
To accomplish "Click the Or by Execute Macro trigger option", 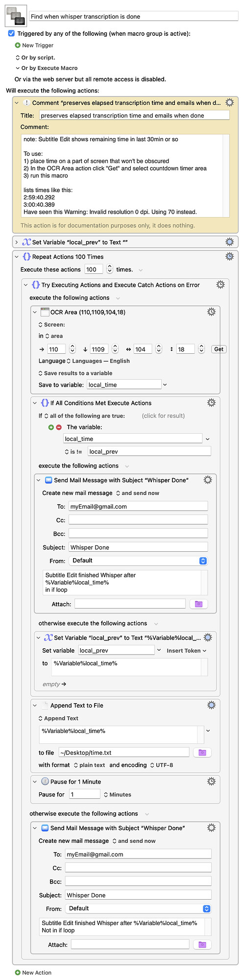I will click(x=47, y=68).
